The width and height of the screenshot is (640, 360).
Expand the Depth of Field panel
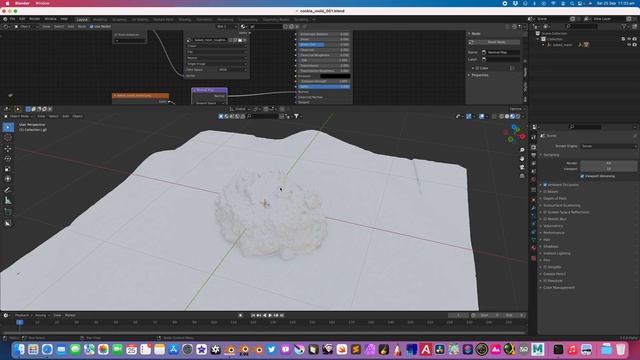555,198
